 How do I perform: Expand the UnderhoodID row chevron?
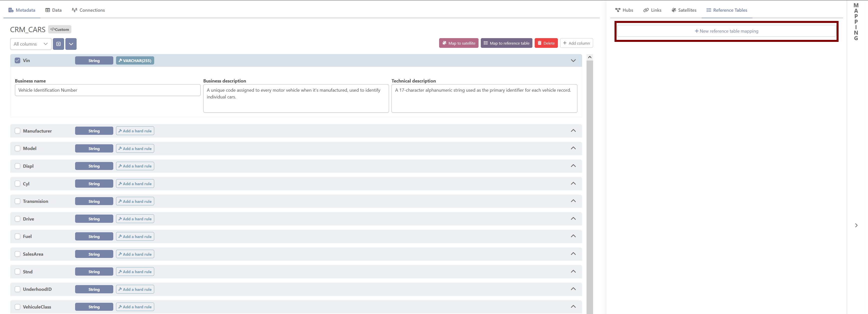[x=573, y=289]
